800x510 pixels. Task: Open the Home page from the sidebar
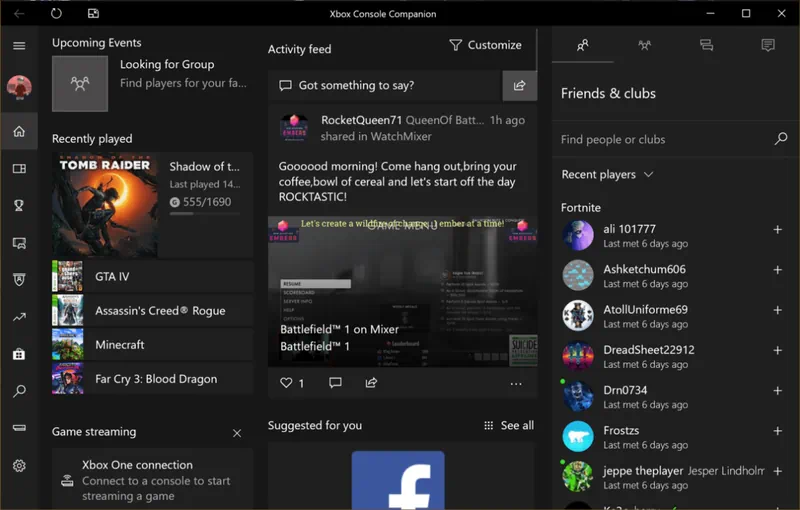point(19,132)
